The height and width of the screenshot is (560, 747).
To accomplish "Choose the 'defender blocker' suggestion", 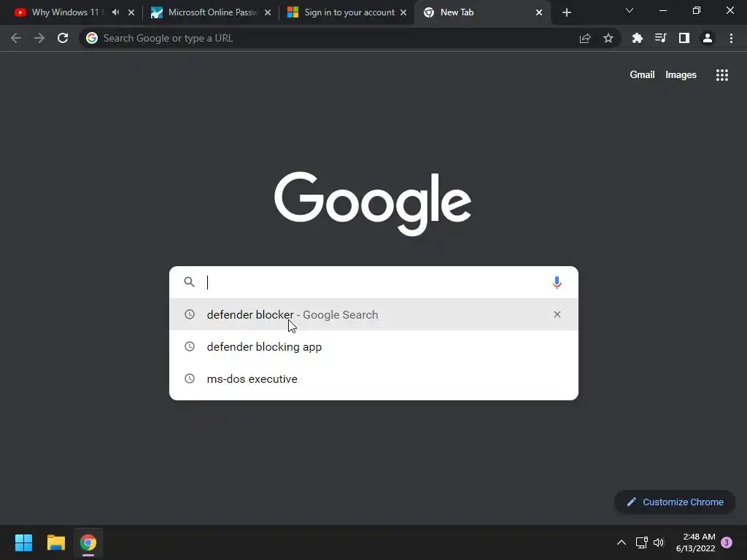I will click(x=373, y=314).
